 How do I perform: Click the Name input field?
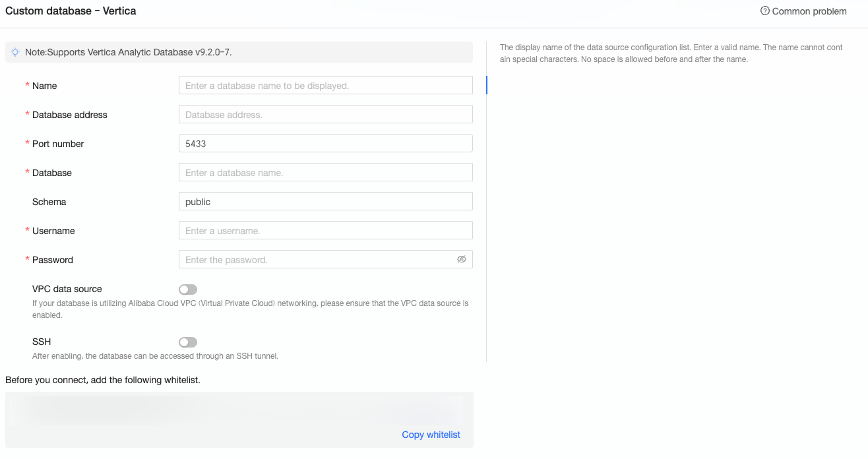(x=326, y=85)
